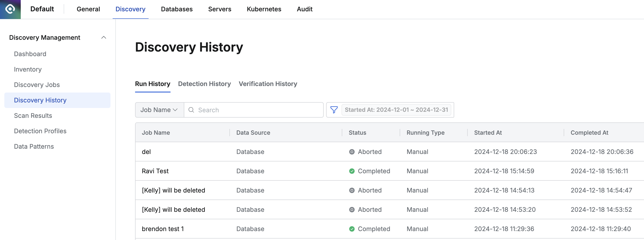
Task: Switch to the Detection History tab
Action: [x=204, y=84]
